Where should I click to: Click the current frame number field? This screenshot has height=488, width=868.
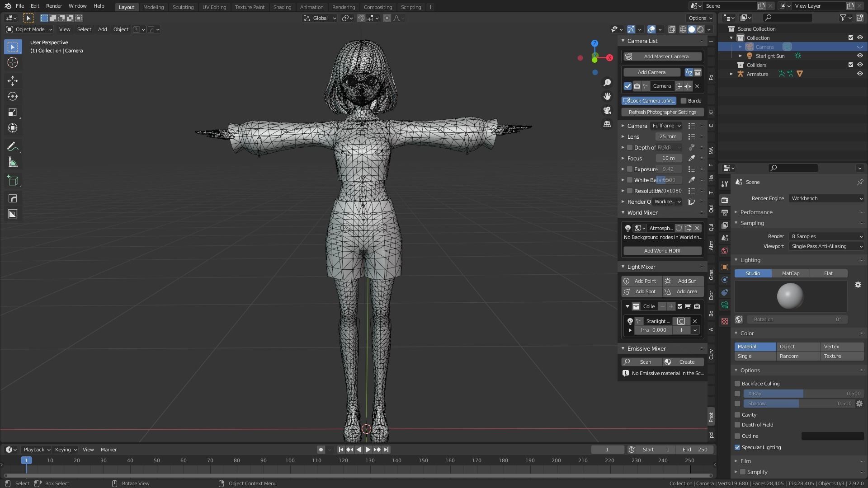pyautogui.click(x=607, y=450)
